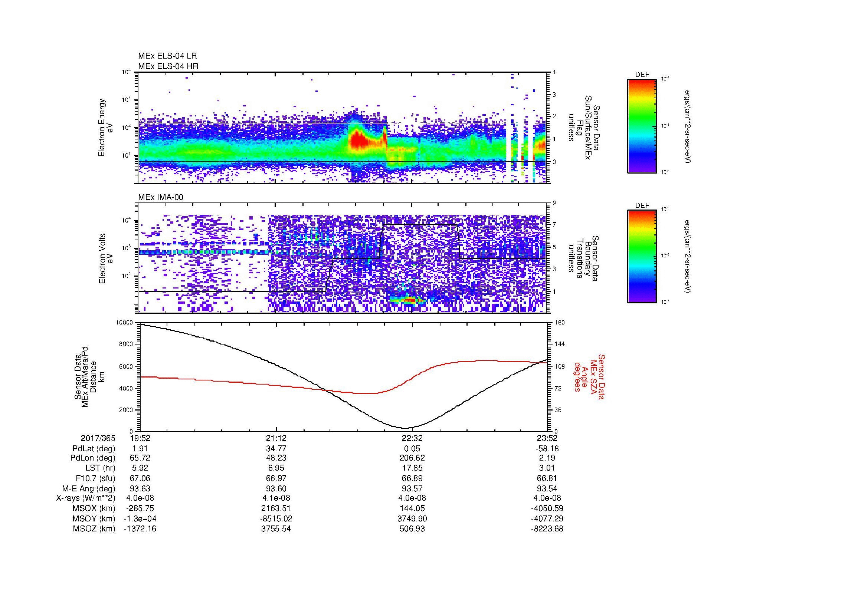
Task: Click the altitude curve minimum near 22:32
Action: 405,428
